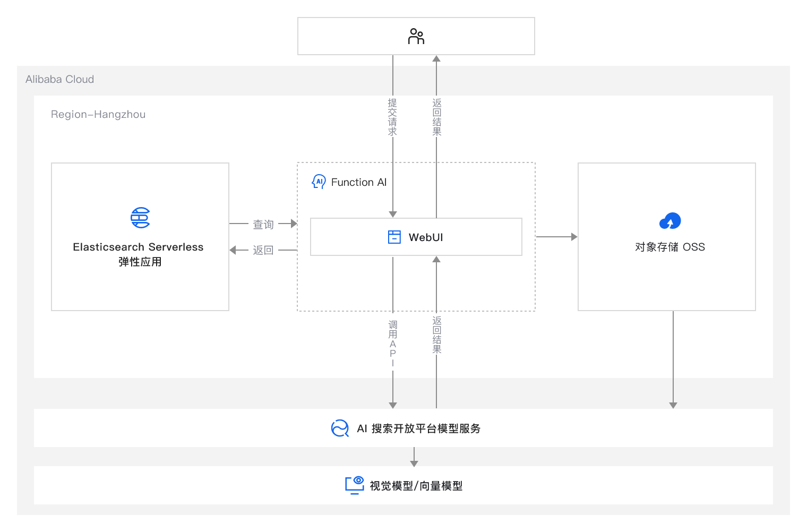The height and width of the screenshot is (532, 807).
Task: Click the blue OSS cloud upload symbol
Action: click(671, 220)
